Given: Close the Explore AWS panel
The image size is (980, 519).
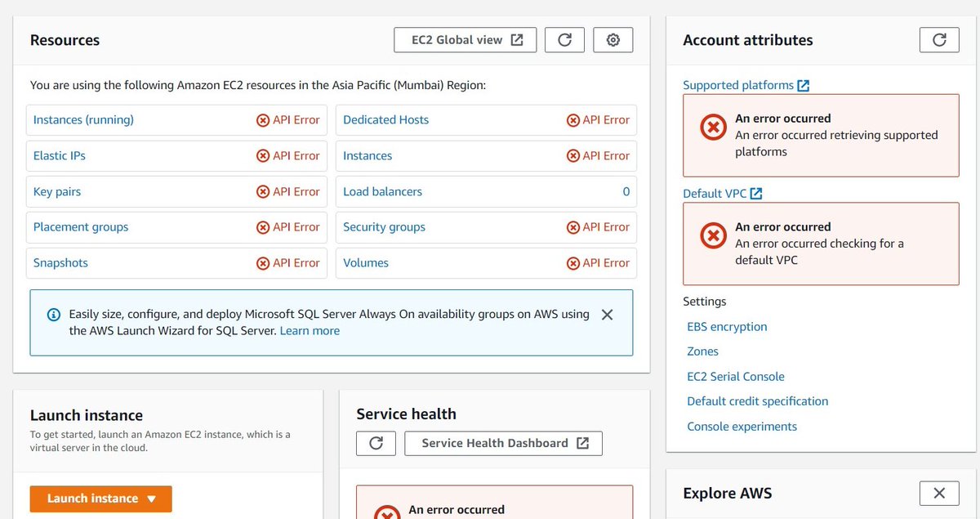Looking at the screenshot, I should 939,493.
